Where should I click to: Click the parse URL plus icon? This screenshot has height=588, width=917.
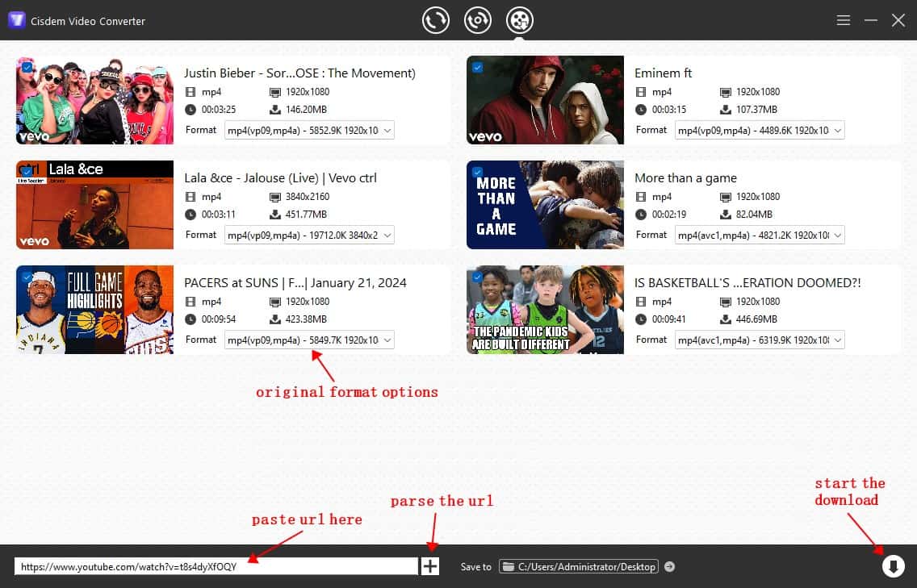click(x=430, y=565)
